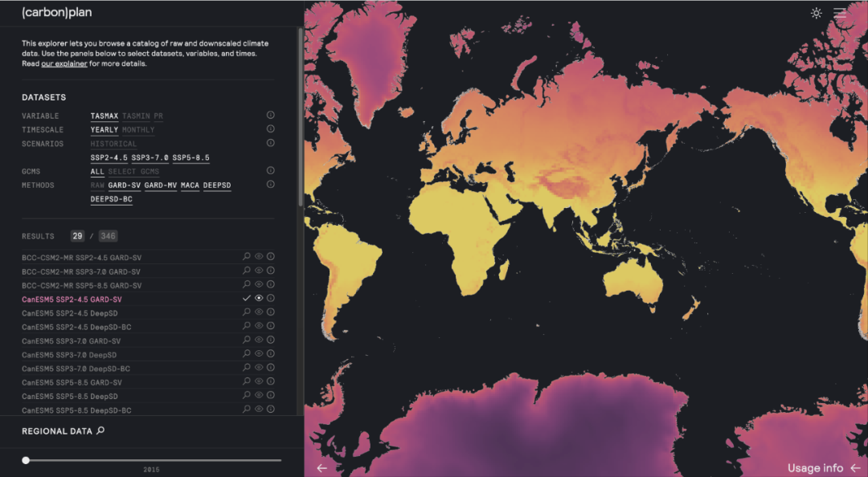Toggle the MACA method filter

point(190,185)
